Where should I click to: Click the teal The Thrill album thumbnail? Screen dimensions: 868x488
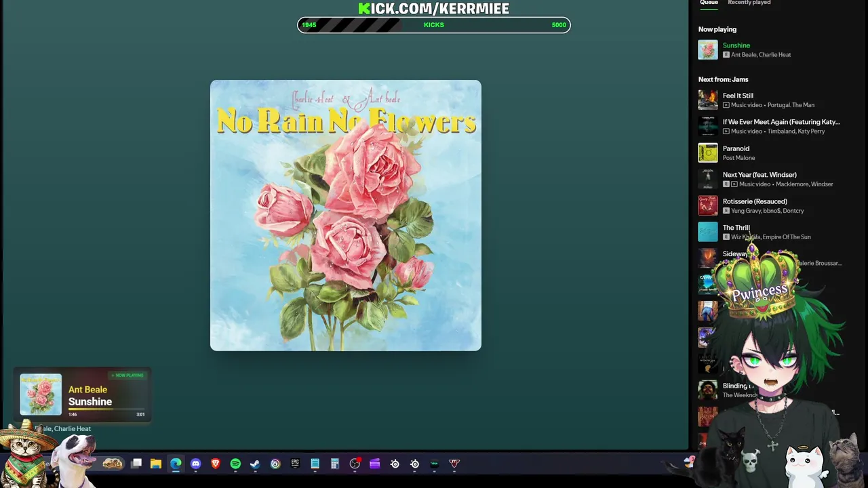[708, 232]
